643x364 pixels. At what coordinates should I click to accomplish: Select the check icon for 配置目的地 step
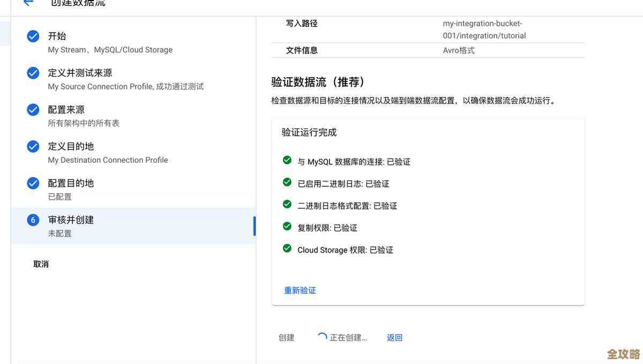[32, 182]
